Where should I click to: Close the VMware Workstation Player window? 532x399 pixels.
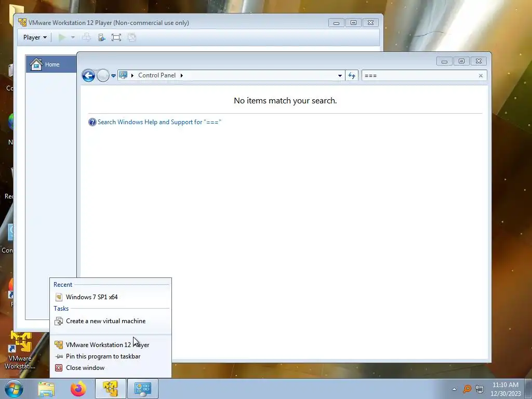coord(371,23)
